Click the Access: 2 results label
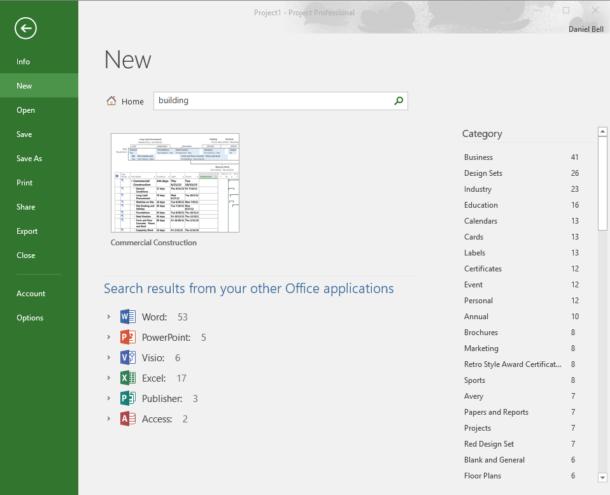This screenshot has width=610, height=495. [165, 419]
